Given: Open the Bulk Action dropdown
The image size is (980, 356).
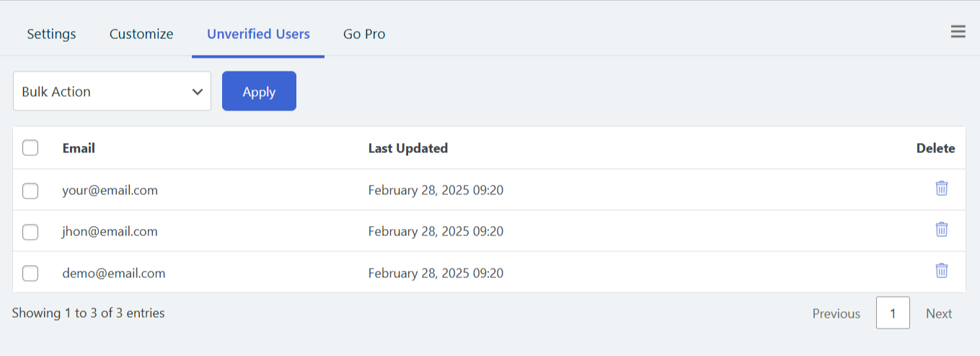Looking at the screenshot, I should (x=112, y=91).
